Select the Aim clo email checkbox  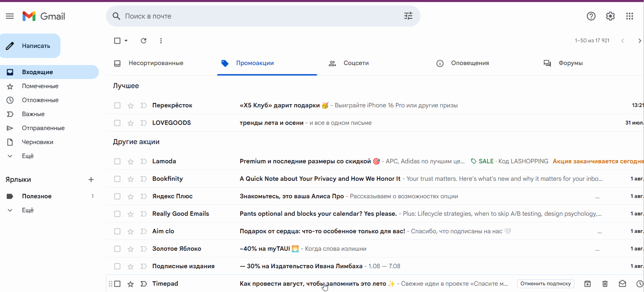117,232
